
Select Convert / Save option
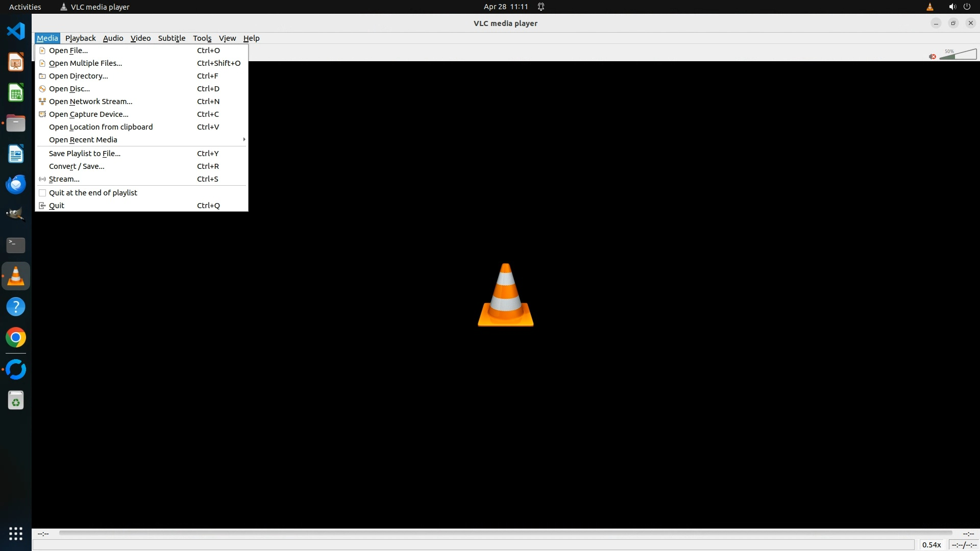tap(77, 166)
